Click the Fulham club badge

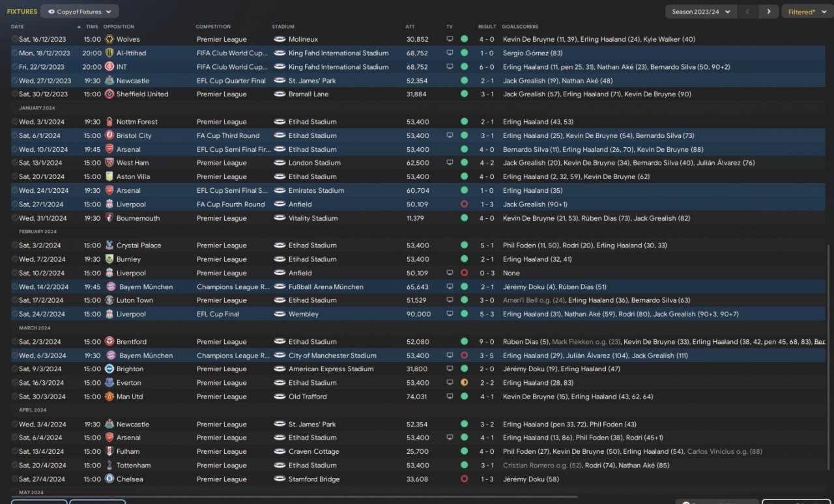click(109, 451)
